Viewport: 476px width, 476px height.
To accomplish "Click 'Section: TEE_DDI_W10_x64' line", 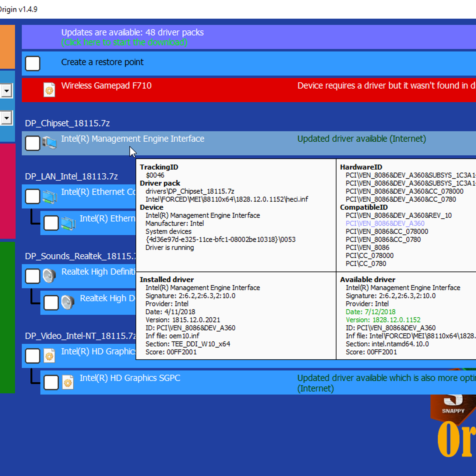I will [188, 344].
